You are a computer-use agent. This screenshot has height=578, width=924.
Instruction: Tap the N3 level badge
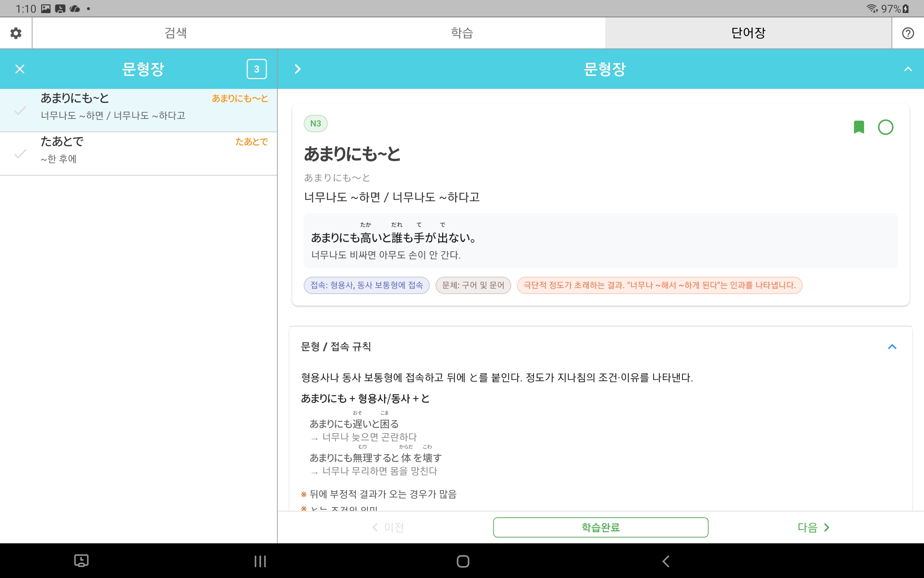coord(315,124)
